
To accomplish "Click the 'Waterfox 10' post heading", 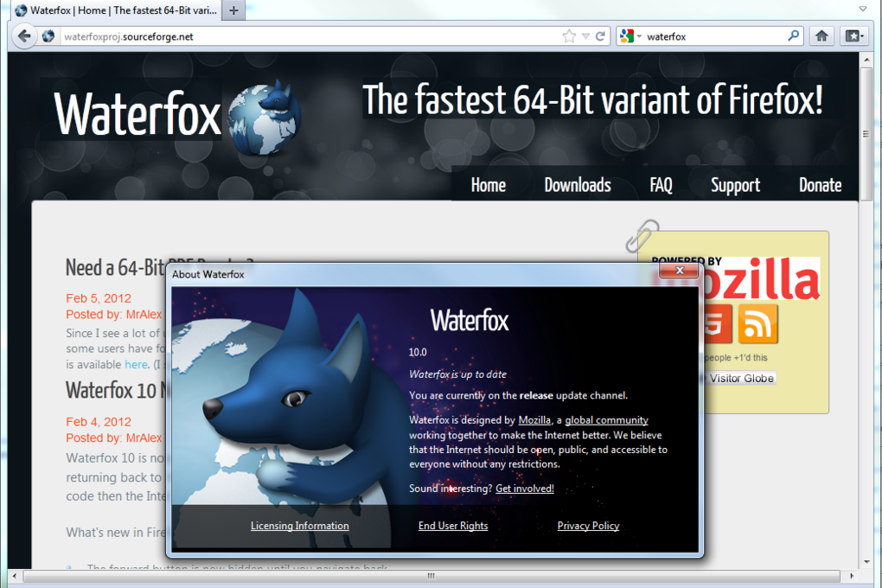I will (116, 390).
